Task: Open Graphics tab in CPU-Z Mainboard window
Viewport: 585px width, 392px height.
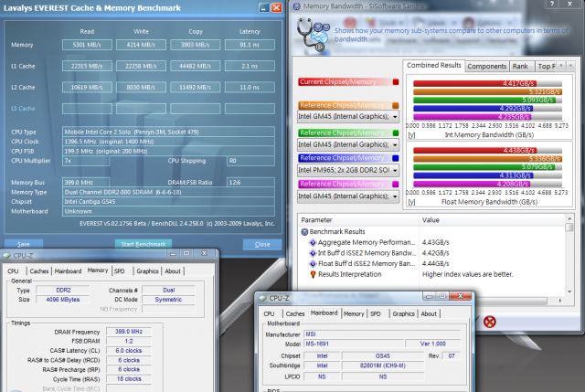Action: [x=403, y=314]
